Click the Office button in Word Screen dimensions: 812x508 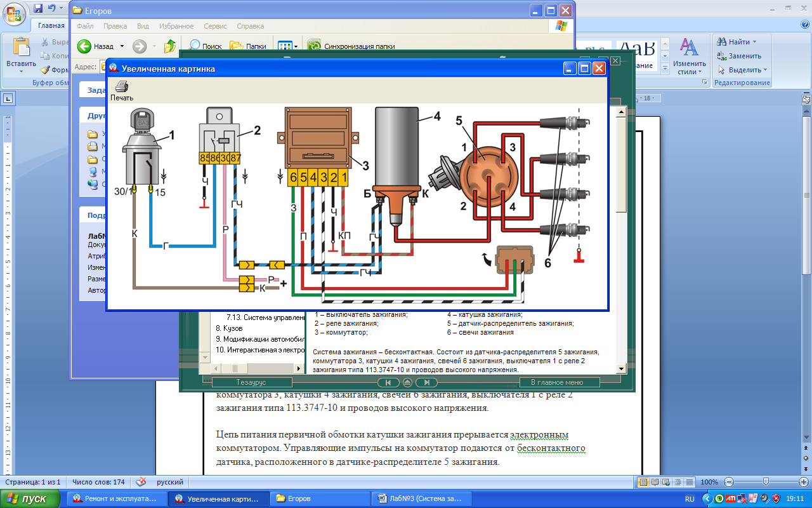coord(14,13)
